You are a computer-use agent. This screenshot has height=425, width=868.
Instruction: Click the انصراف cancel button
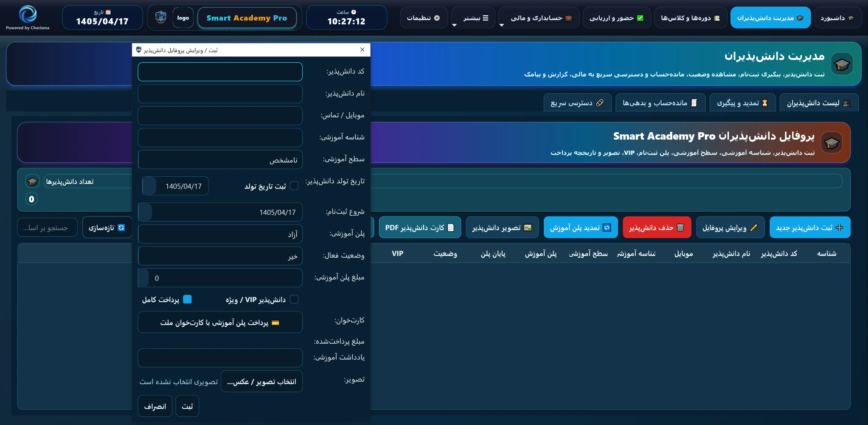pyautogui.click(x=155, y=406)
